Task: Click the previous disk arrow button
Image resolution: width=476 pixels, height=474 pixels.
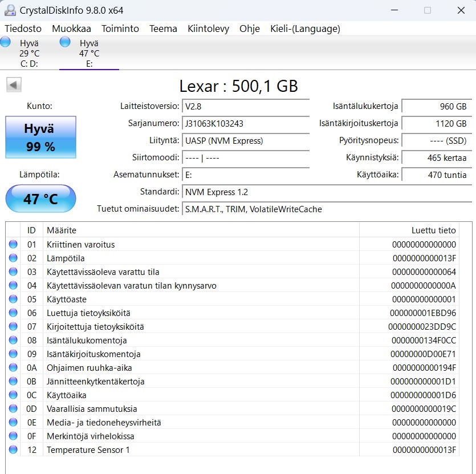Action: (x=14, y=85)
